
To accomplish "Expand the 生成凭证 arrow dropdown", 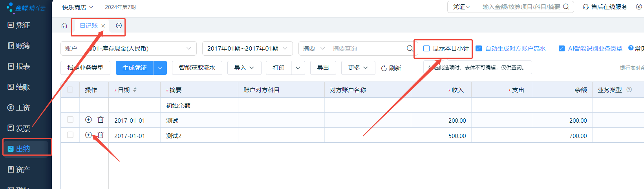I will (x=160, y=68).
